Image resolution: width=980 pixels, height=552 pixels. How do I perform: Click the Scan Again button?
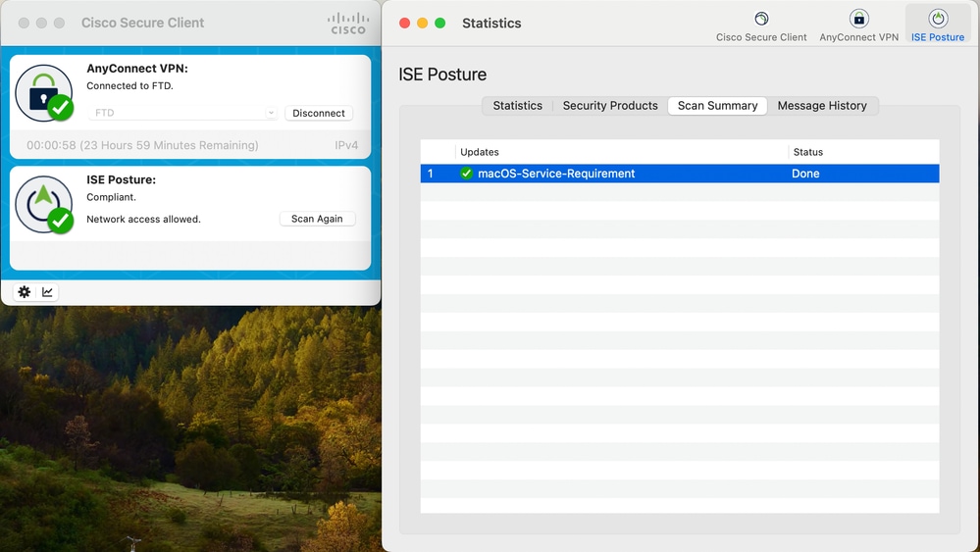pyautogui.click(x=317, y=219)
